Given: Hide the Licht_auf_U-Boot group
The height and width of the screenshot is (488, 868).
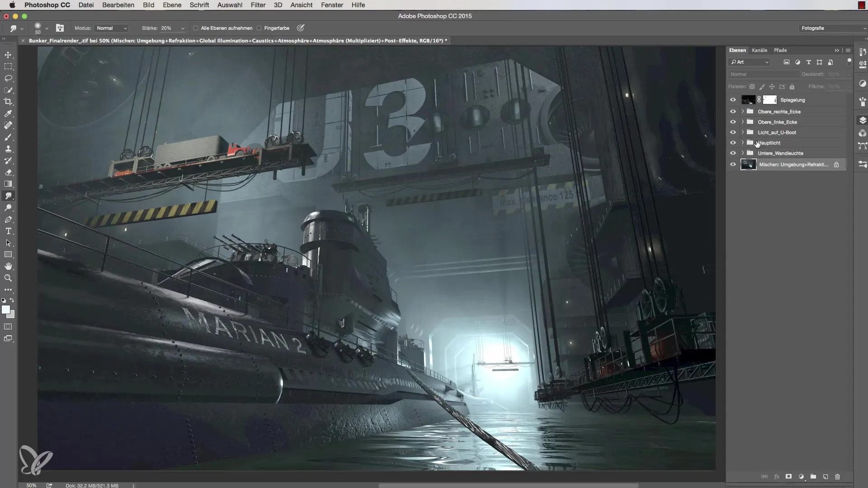Looking at the screenshot, I should (x=733, y=132).
